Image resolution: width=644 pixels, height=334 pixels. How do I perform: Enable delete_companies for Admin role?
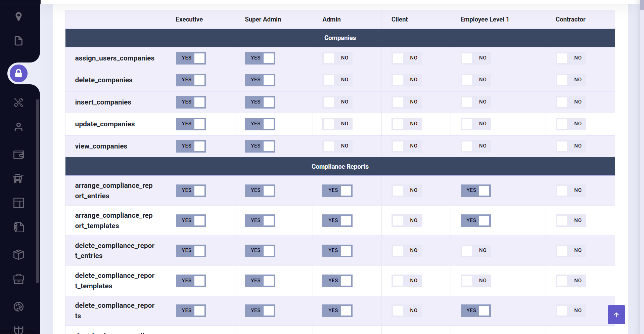337,80
